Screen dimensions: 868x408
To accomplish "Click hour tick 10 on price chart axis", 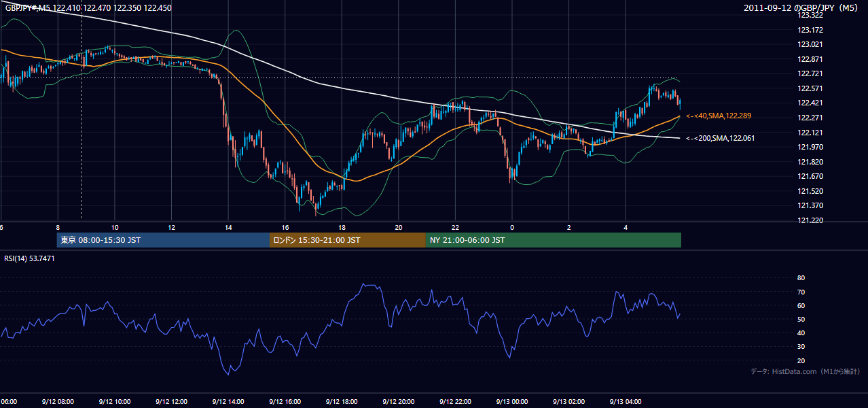I will (x=115, y=227).
